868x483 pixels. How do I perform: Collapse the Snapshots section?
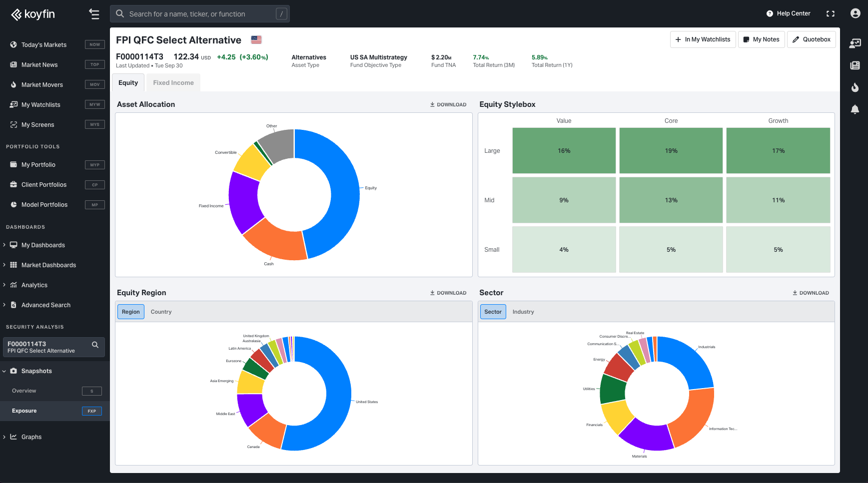(36, 371)
